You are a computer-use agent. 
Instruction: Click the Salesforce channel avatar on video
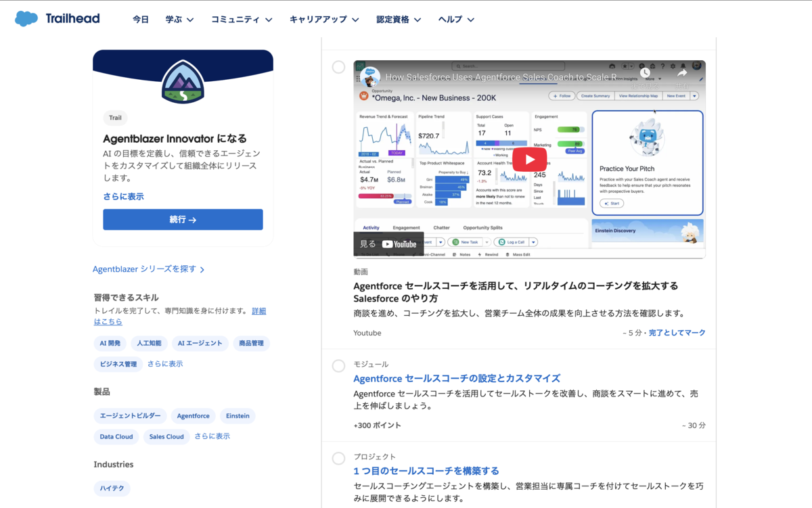370,76
